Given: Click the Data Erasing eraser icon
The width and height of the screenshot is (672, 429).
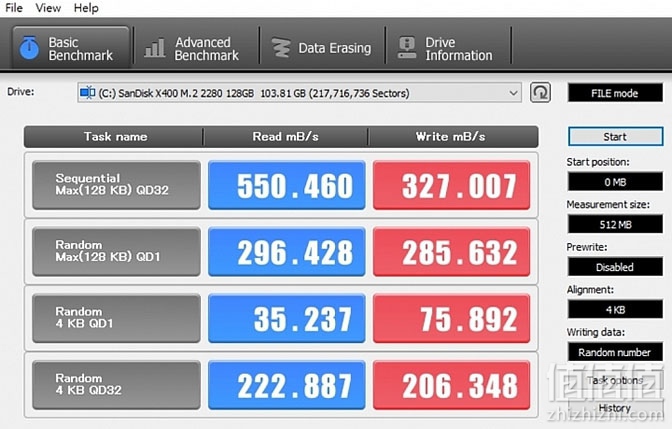Looking at the screenshot, I should pyautogui.click(x=281, y=48).
